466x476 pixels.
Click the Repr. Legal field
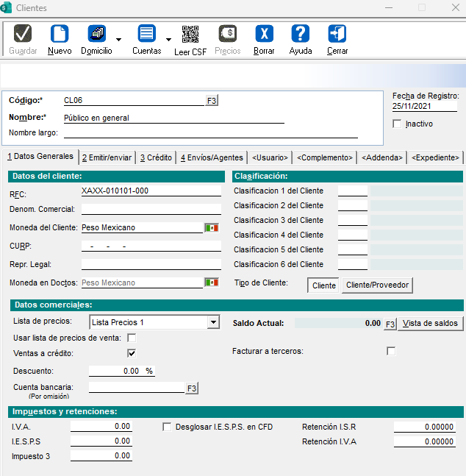151,264
